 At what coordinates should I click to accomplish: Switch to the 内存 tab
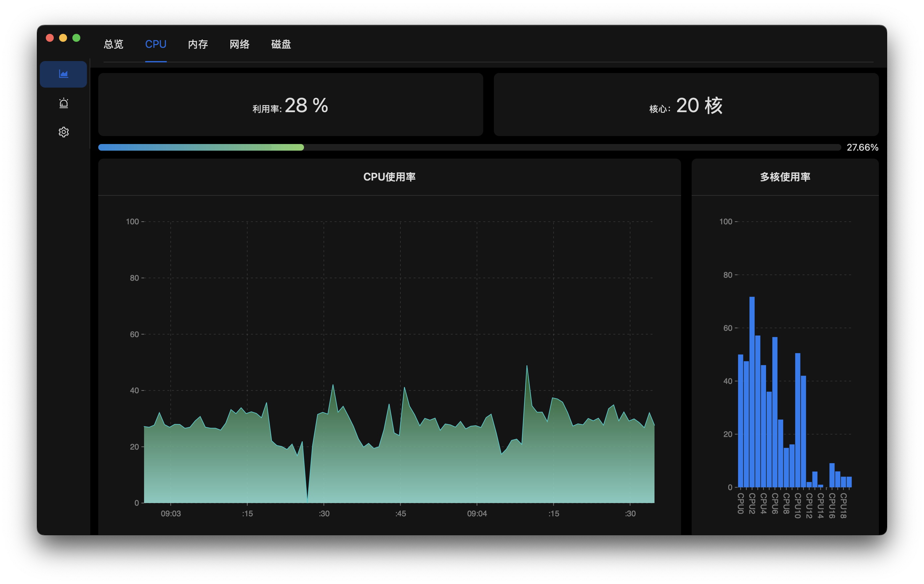coord(198,44)
